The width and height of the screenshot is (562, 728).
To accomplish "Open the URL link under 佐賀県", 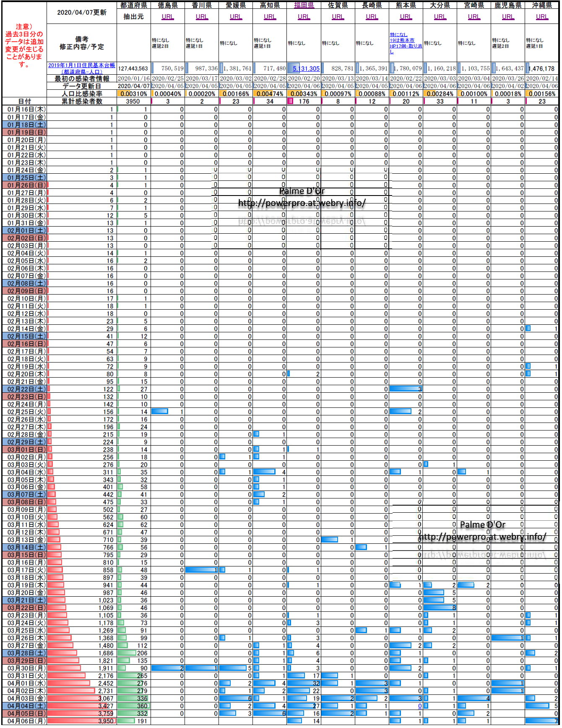I will [338, 17].
